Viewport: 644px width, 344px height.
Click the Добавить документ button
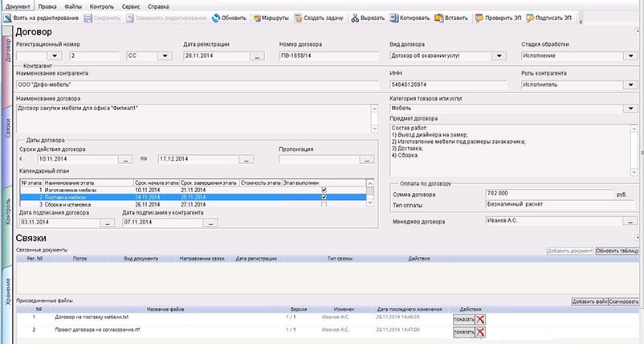(569, 251)
